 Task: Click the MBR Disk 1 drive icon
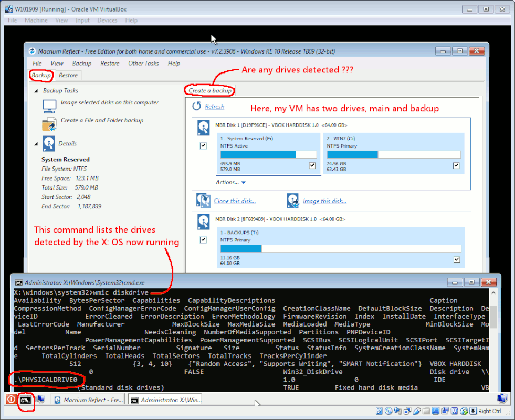pos(203,128)
